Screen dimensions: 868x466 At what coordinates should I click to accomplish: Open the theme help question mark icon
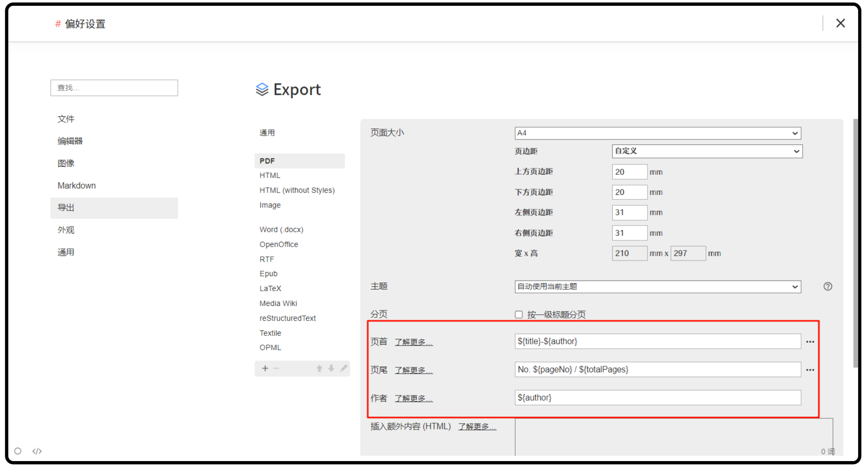pos(827,287)
